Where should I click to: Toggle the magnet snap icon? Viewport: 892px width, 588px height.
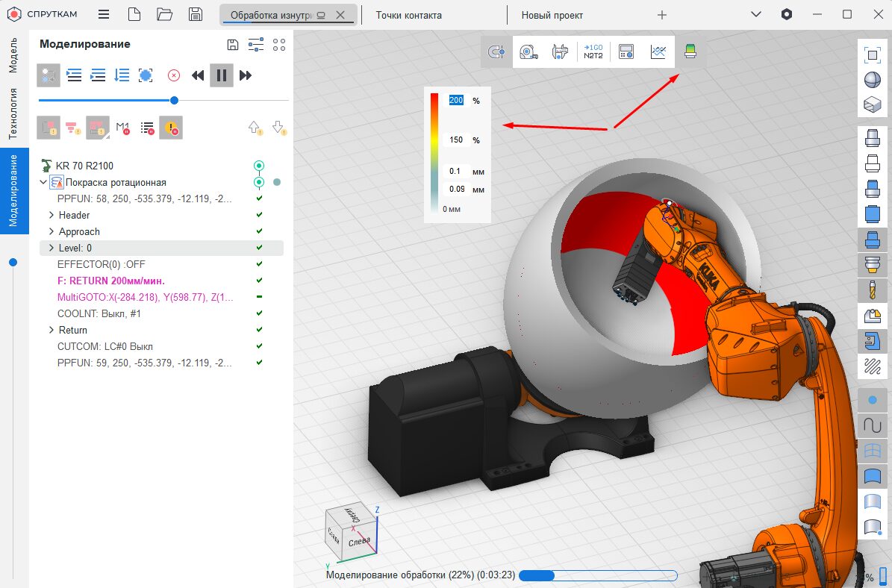point(496,52)
